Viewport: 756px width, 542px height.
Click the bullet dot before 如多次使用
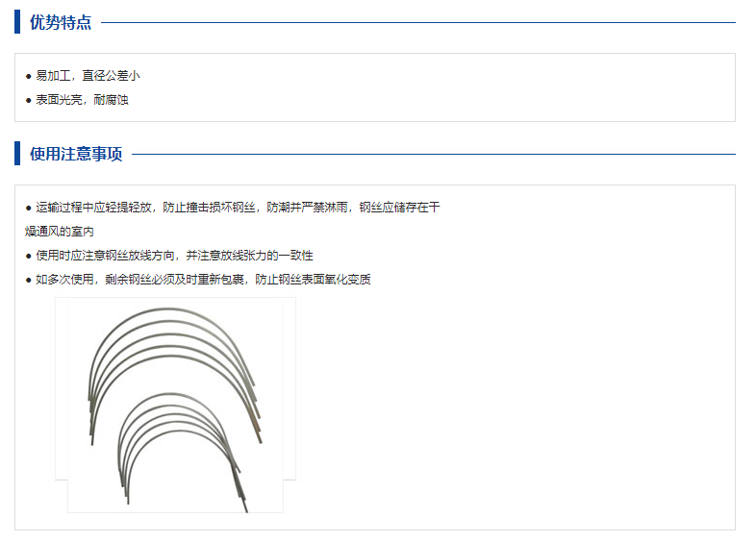tap(29, 280)
